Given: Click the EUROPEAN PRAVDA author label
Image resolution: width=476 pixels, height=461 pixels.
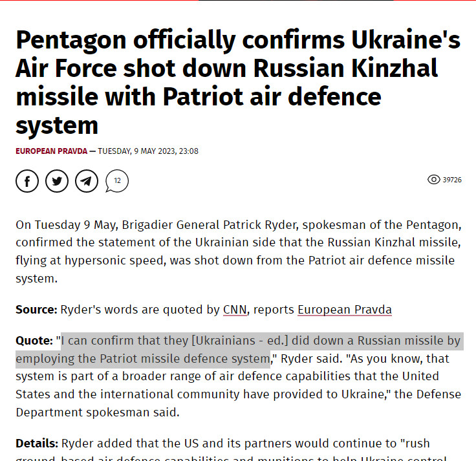Looking at the screenshot, I should [x=51, y=151].
